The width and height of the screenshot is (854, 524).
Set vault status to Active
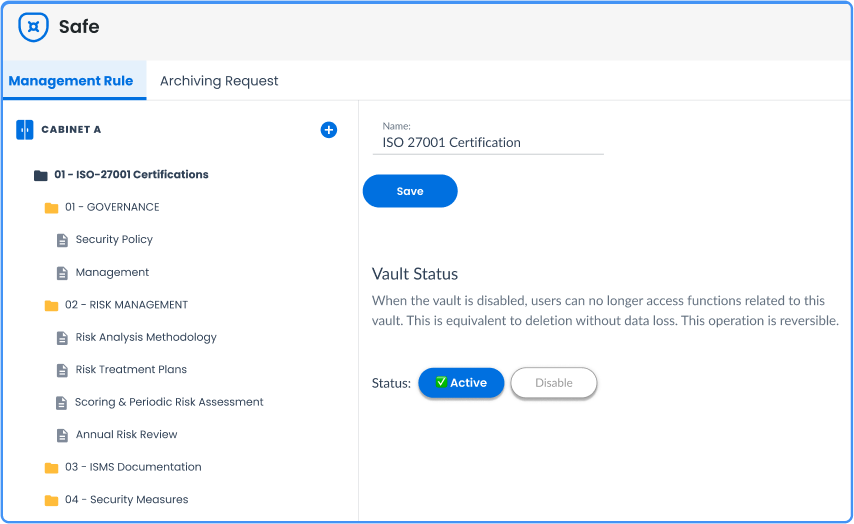(x=461, y=382)
